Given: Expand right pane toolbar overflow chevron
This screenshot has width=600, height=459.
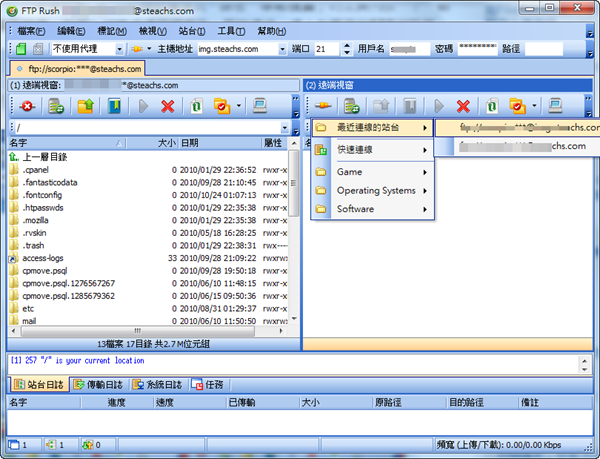Looking at the screenshot, I should click(589, 107).
